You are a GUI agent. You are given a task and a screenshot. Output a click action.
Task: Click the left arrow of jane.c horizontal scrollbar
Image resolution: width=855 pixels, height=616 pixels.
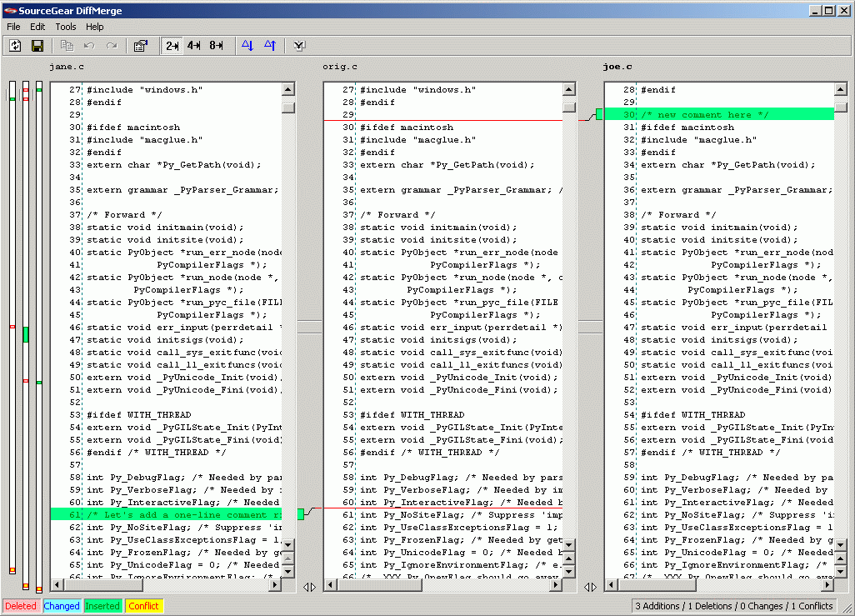[57, 585]
